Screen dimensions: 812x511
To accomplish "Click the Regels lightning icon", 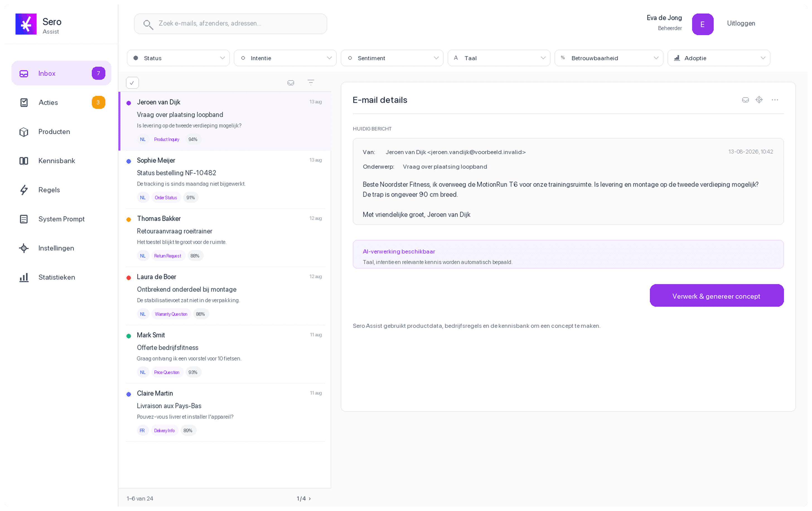I will click(24, 190).
